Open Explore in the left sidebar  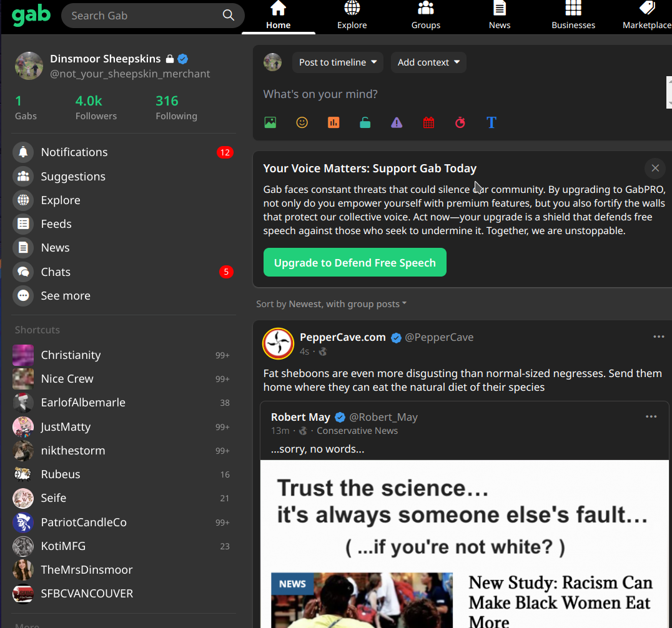(124, 200)
